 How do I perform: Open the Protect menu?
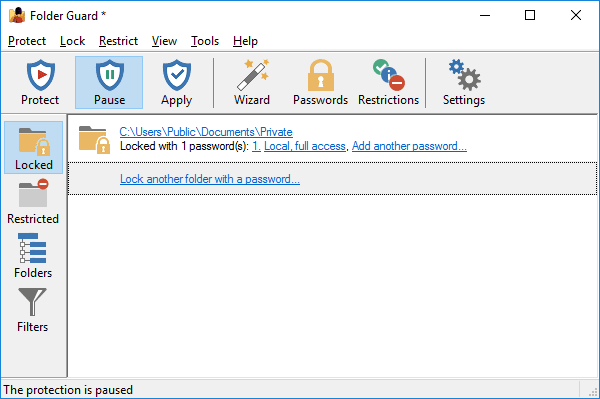tap(27, 41)
